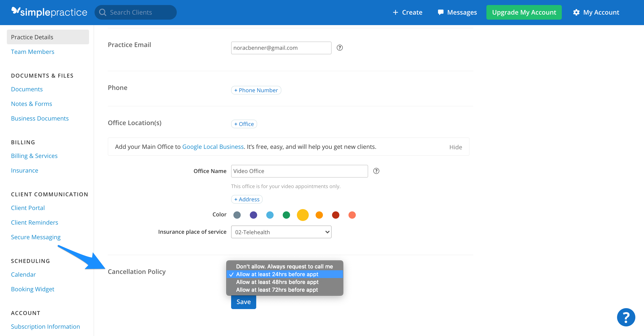644x336 pixels.
Task: Switch to the Practice Details section
Action: pos(32,37)
